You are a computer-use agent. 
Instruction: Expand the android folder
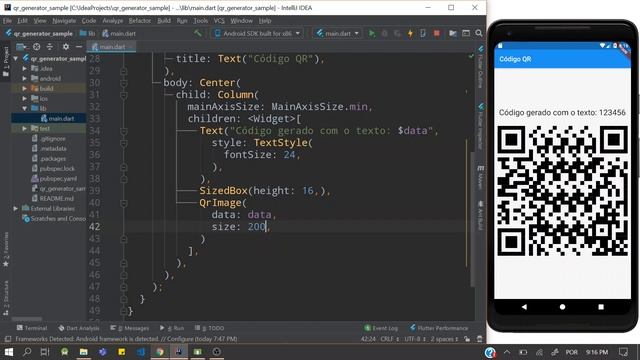tap(24, 78)
